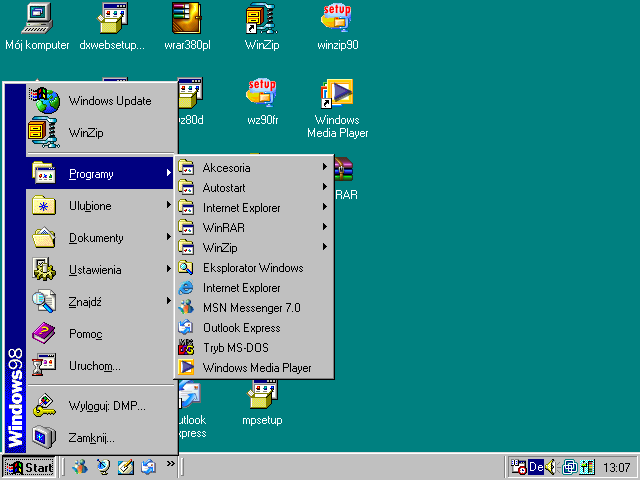Open the Znajdź Start menu item
The height and width of the screenshot is (480, 640).
pyautogui.click(x=102, y=302)
